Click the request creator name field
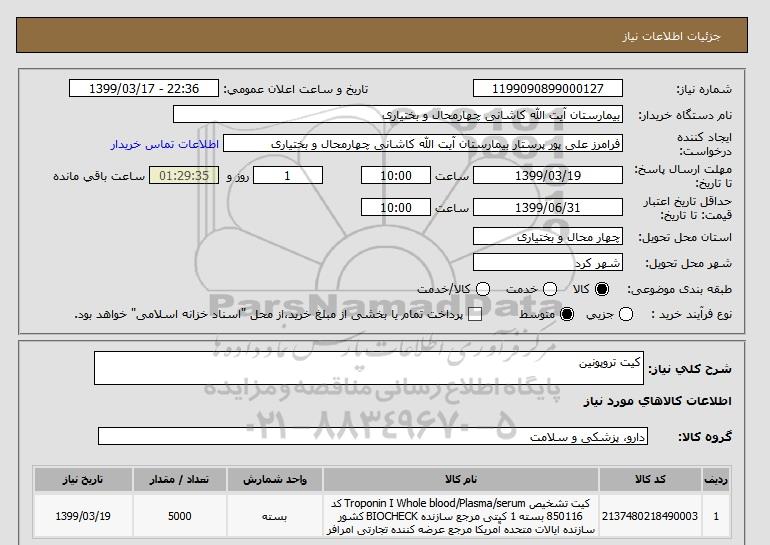770x545 pixels. pyautogui.click(x=423, y=144)
